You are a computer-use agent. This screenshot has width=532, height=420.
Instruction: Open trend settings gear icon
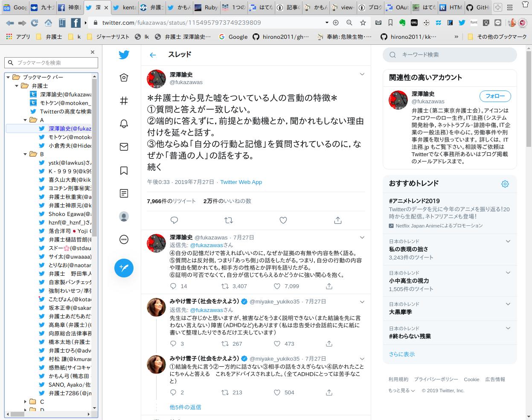pyautogui.click(x=505, y=184)
